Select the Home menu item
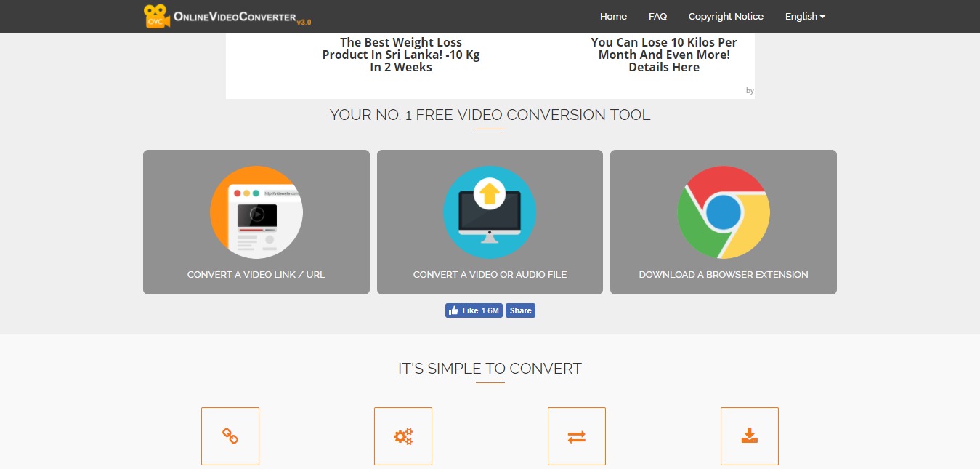Screen dimensions: 980x469 coord(612,15)
